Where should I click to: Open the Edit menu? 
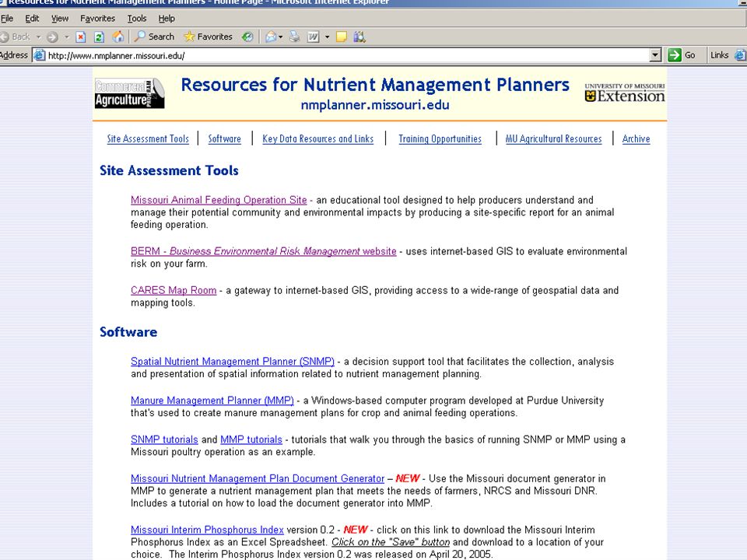(x=32, y=19)
